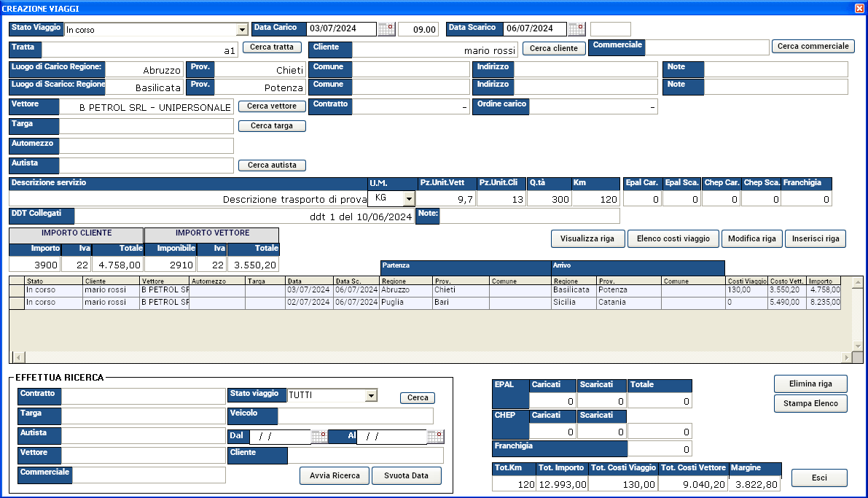Click the Stampa Elenco button
This screenshot has width=868, height=498.
tap(810, 404)
